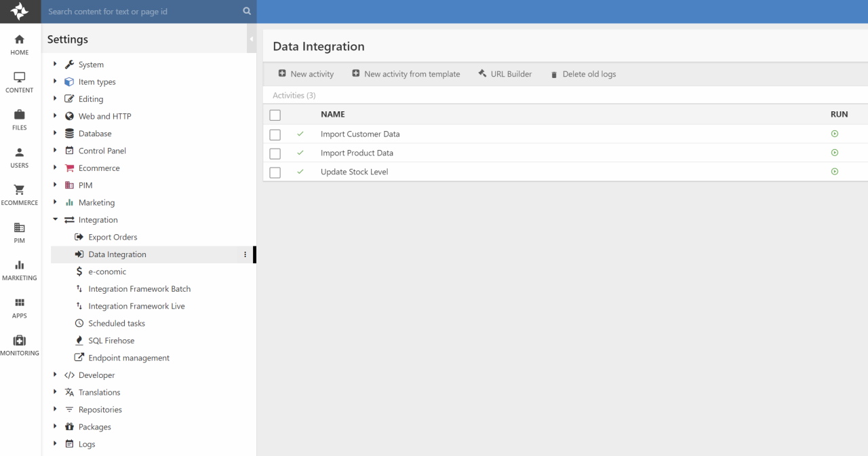Select the Update Stock Level checkbox

(x=275, y=172)
